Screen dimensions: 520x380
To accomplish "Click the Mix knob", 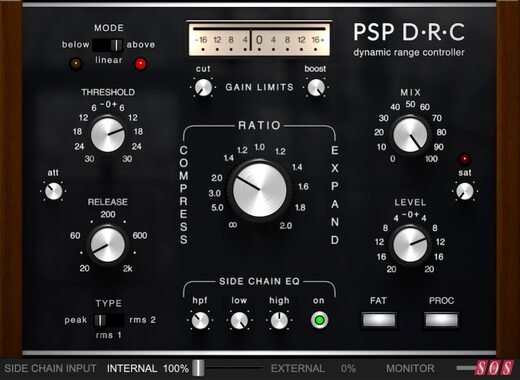I will (410, 135).
